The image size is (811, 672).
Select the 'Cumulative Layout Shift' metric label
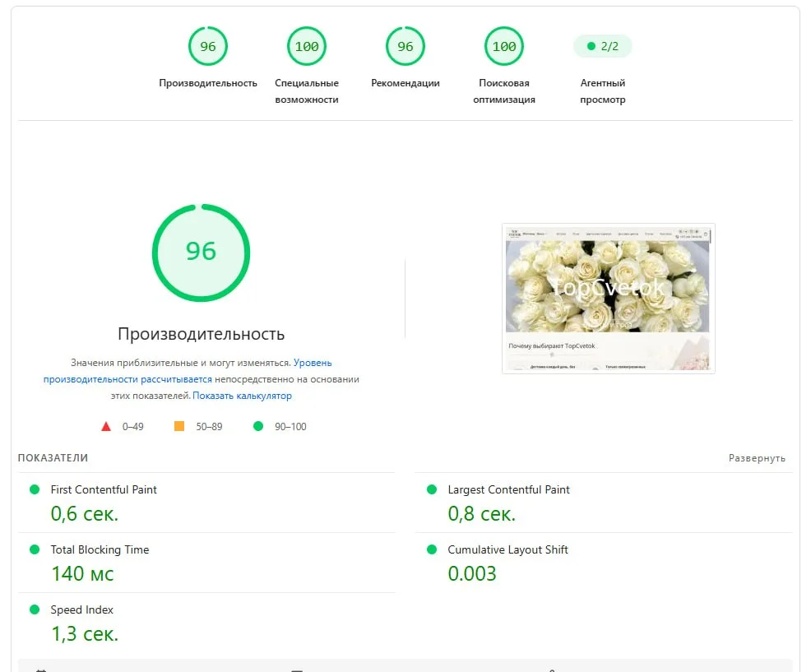pyautogui.click(x=508, y=549)
